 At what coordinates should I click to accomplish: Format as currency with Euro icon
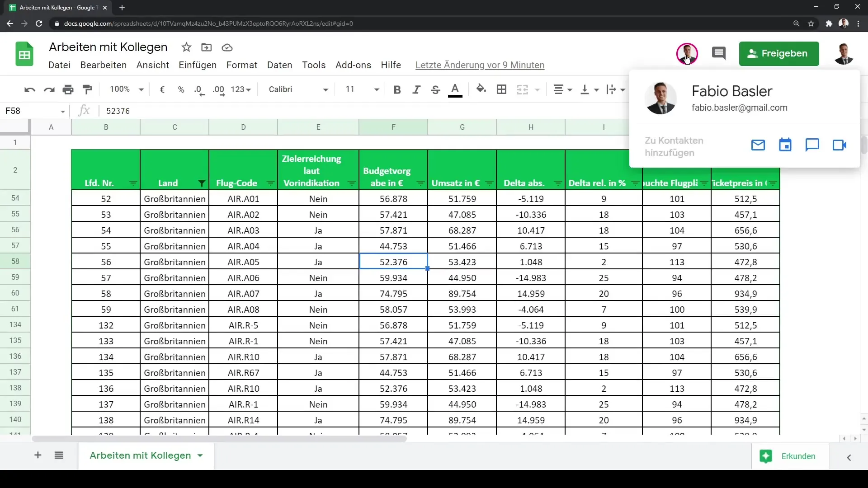[x=162, y=89]
